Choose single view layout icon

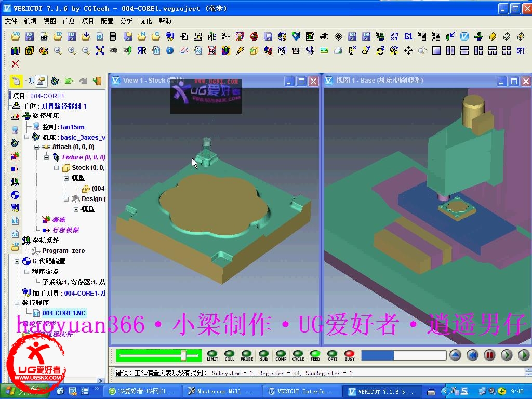tap(436, 51)
